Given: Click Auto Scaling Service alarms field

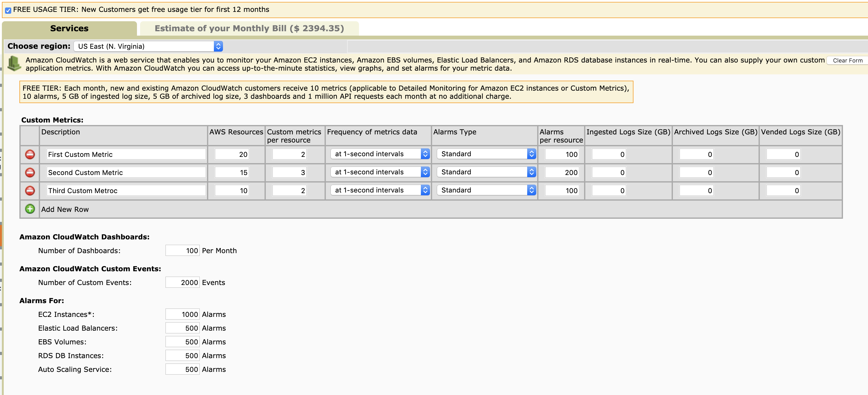Looking at the screenshot, I should coord(182,369).
